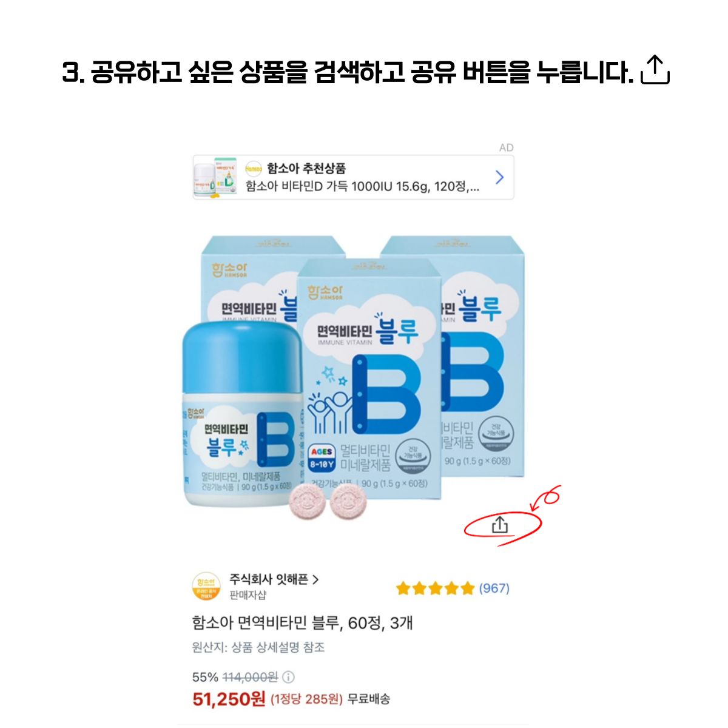Click the vitamin D thumbnail in the ad banner
The image size is (728, 728).
click(215, 177)
